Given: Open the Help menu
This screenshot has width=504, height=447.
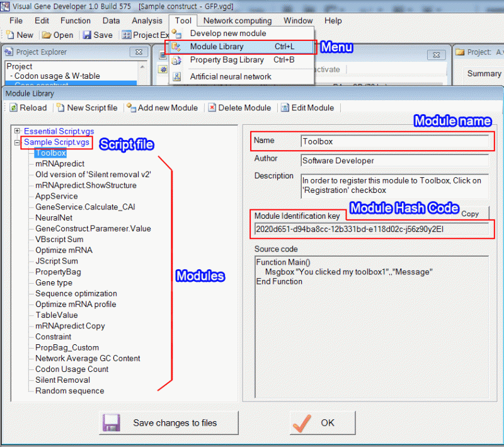Looking at the screenshot, I should 333,21.
